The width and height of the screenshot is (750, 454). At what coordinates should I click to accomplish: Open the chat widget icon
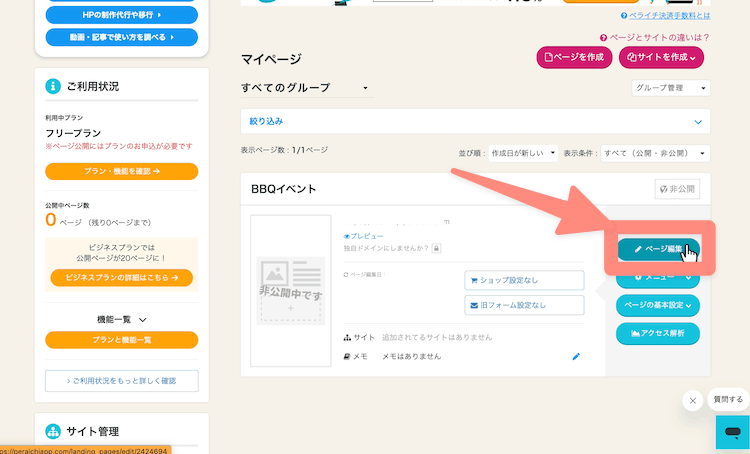click(x=732, y=432)
